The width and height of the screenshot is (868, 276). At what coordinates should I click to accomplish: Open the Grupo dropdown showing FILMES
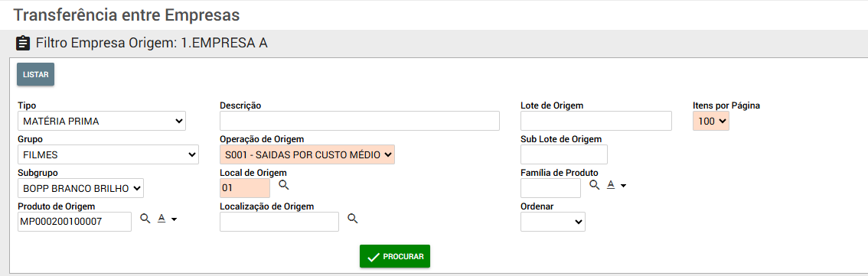(x=108, y=154)
